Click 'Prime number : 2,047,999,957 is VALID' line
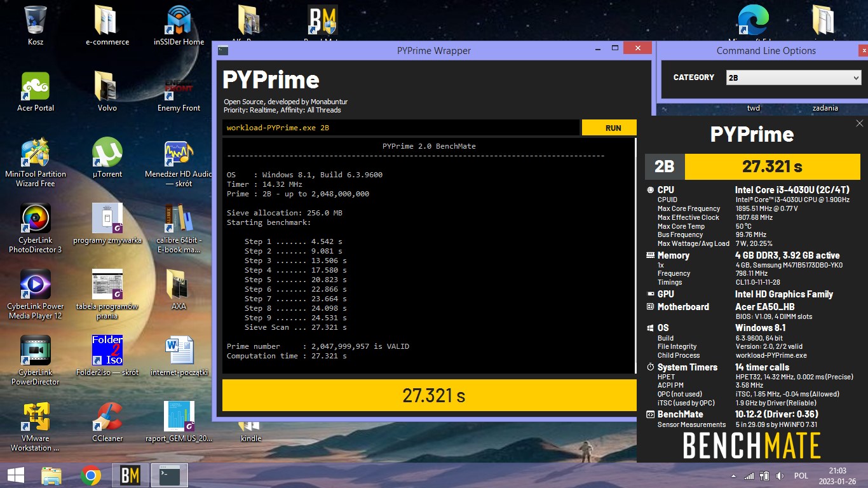Screen dimensions: 868x488 [x=318, y=346]
